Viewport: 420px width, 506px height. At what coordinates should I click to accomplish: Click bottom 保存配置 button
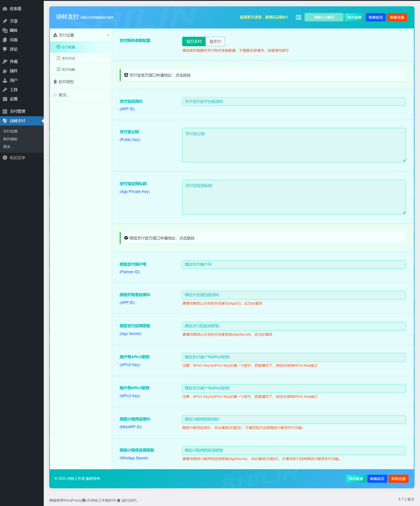tap(356, 479)
